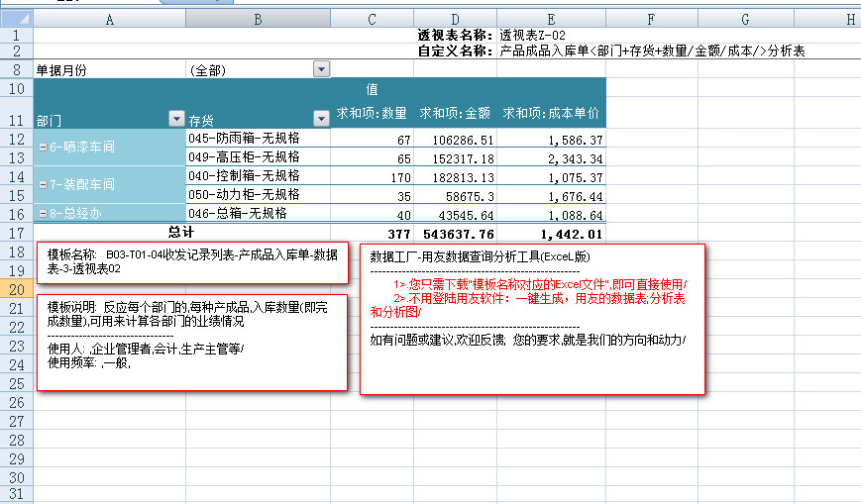The height and width of the screenshot is (504, 861).
Task: Select row 17 header
Action: 16,233
